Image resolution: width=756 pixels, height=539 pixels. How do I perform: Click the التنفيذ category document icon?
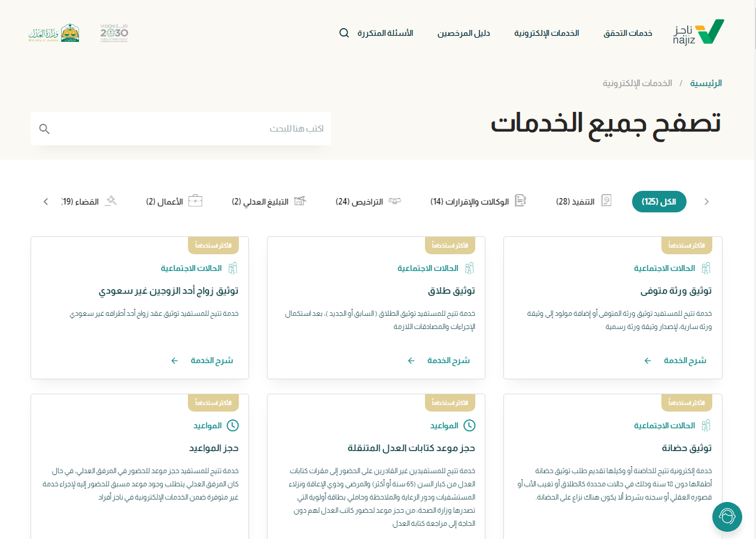(607, 201)
